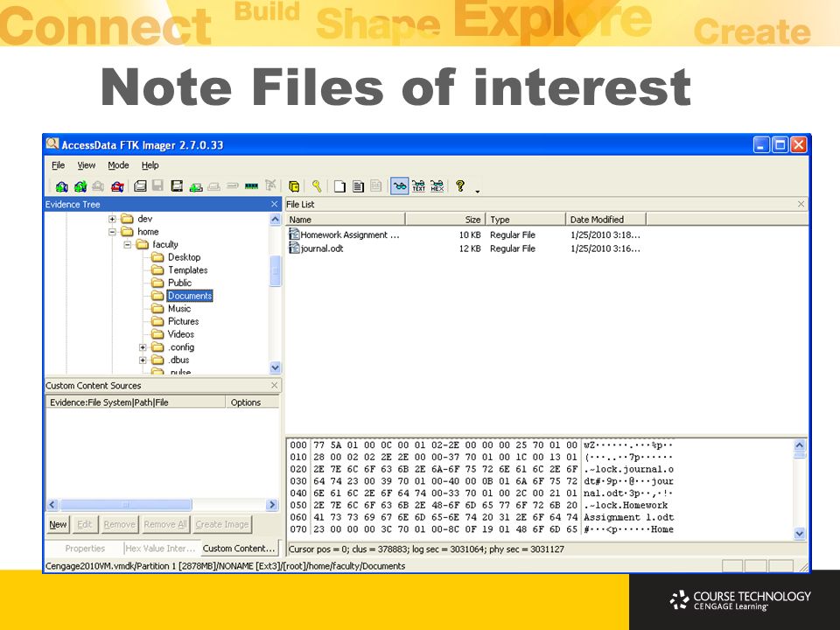840x630 pixels.
Task: Click the Add All Attached Devices icon
Action: (x=80, y=185)
